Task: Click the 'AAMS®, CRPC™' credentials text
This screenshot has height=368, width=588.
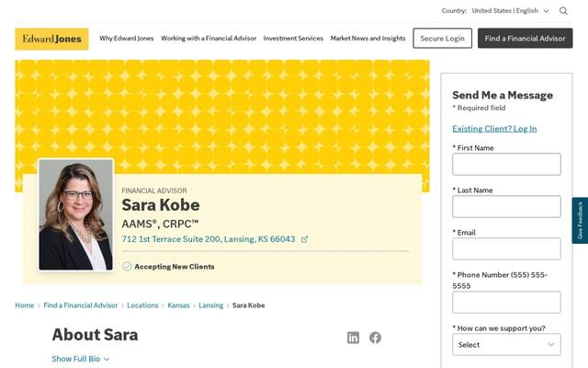Action: coord(160,224)
